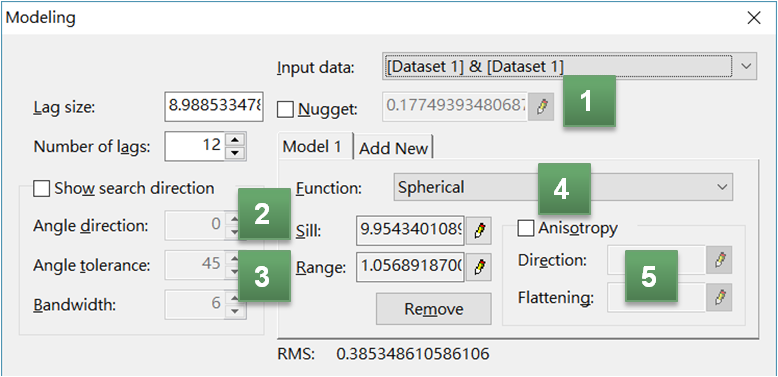
Task: Enable the Anisotropy checkbox
Action: coord(525,228)
